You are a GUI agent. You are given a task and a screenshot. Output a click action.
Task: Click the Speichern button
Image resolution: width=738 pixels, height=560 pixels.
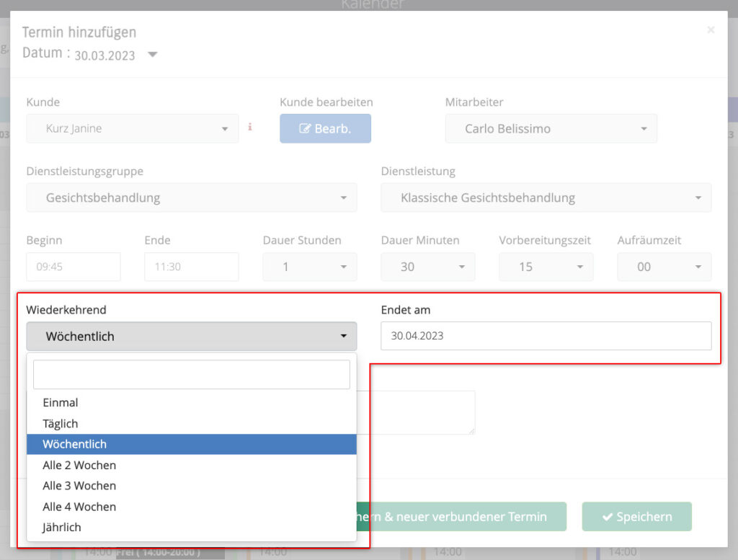(636, 517)
